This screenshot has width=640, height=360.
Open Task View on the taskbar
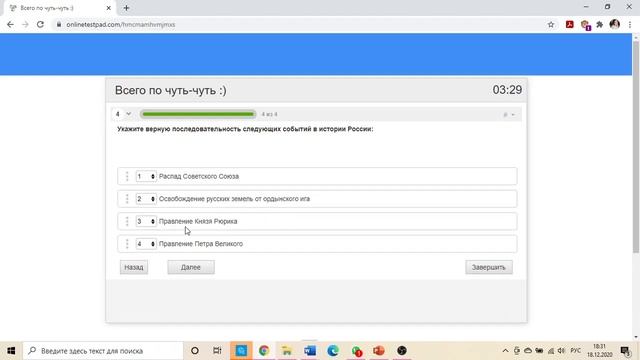(x=217, y=351)
